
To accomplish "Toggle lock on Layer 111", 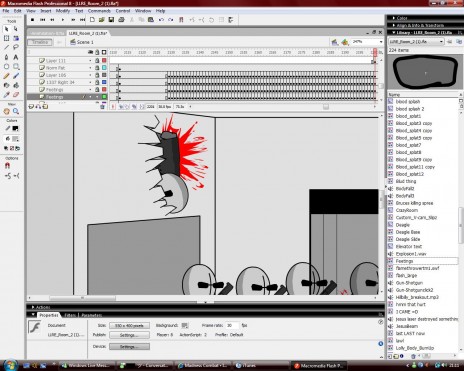I will pos(97,61).
